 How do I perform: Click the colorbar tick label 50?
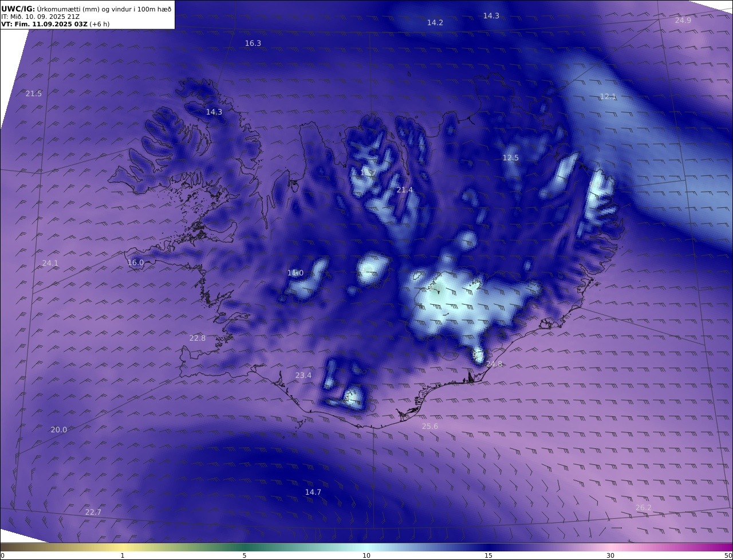tap(728, 555)
